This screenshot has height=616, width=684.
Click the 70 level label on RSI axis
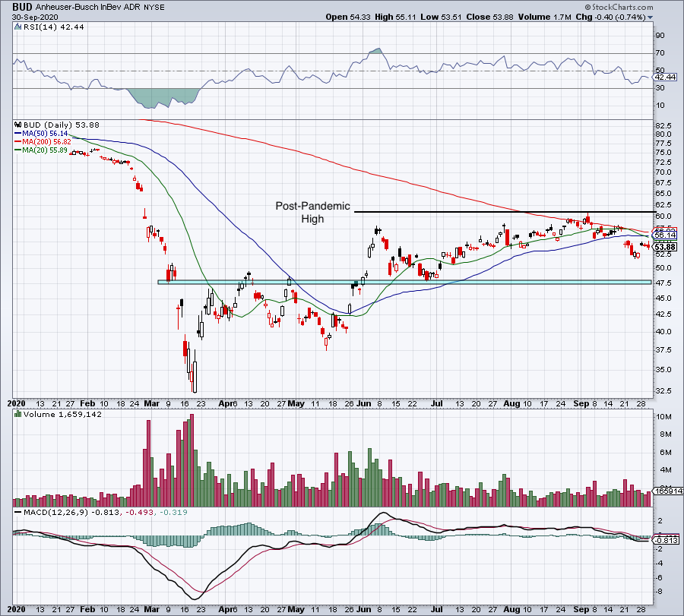[660, 53]
